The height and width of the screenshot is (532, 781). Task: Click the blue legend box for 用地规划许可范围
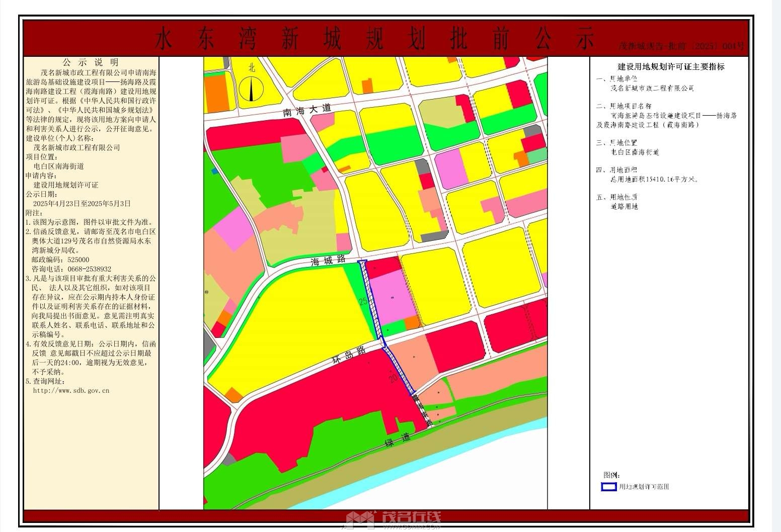point(609,487)
